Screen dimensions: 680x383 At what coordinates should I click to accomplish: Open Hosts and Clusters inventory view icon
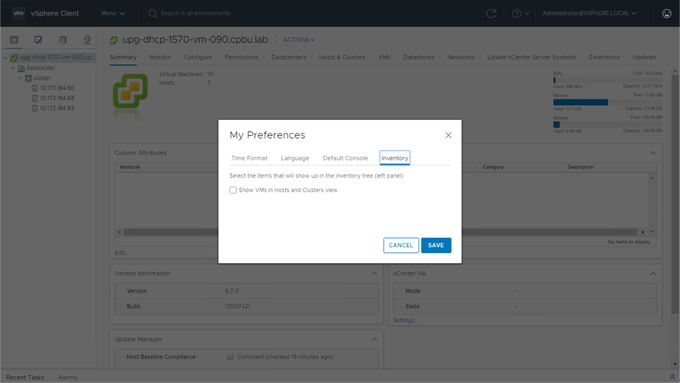(x=14, y=40)
